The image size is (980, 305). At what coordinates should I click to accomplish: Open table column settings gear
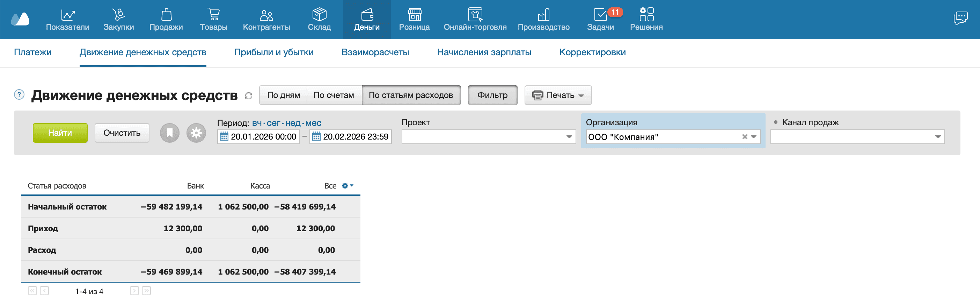tap(348, 186)
